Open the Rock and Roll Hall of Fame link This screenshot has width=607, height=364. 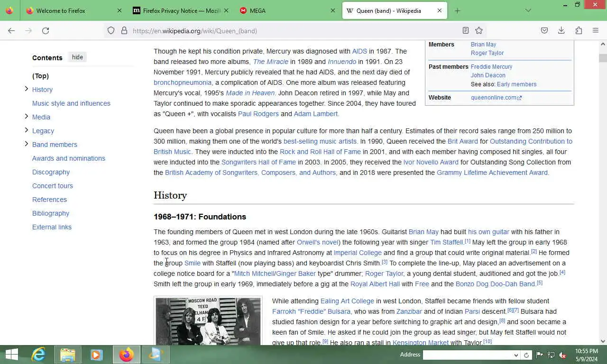coord(320,152)
